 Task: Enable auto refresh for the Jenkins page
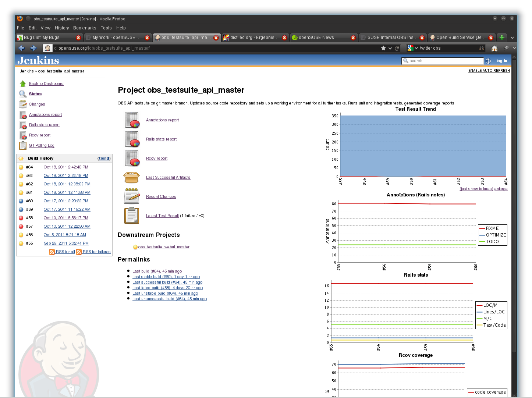(x=489, y=70)
